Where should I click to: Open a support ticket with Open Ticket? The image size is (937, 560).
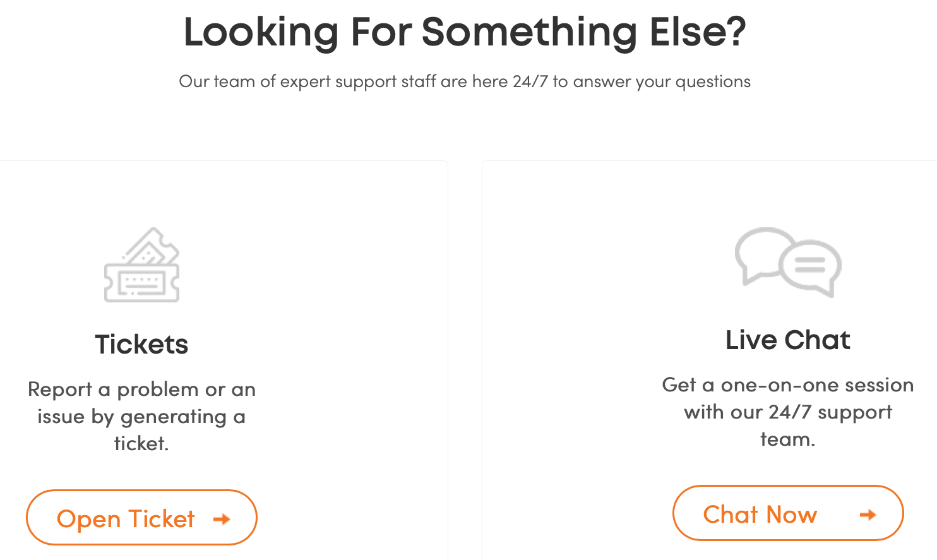tap(141, 517)
